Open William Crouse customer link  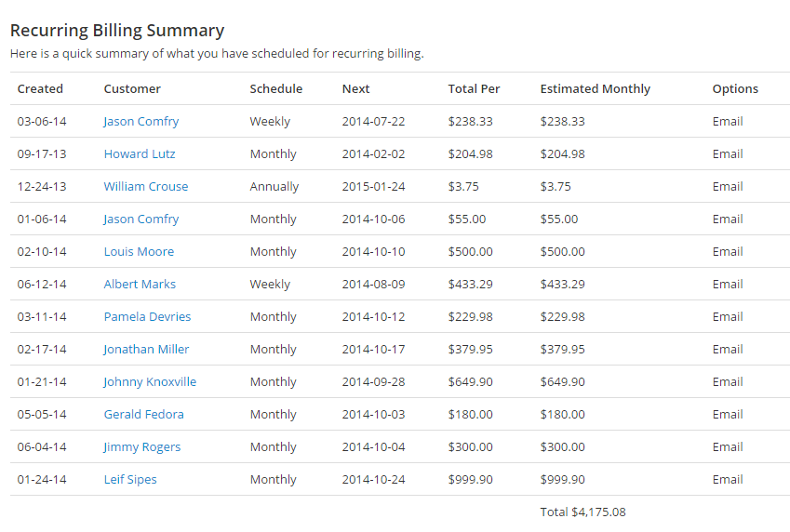tap(145, 186)
